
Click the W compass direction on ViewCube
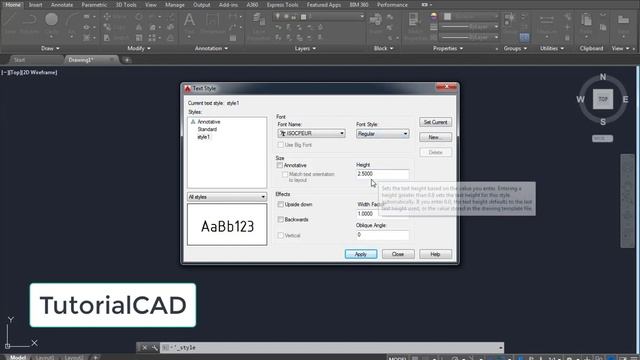(580, 99)
